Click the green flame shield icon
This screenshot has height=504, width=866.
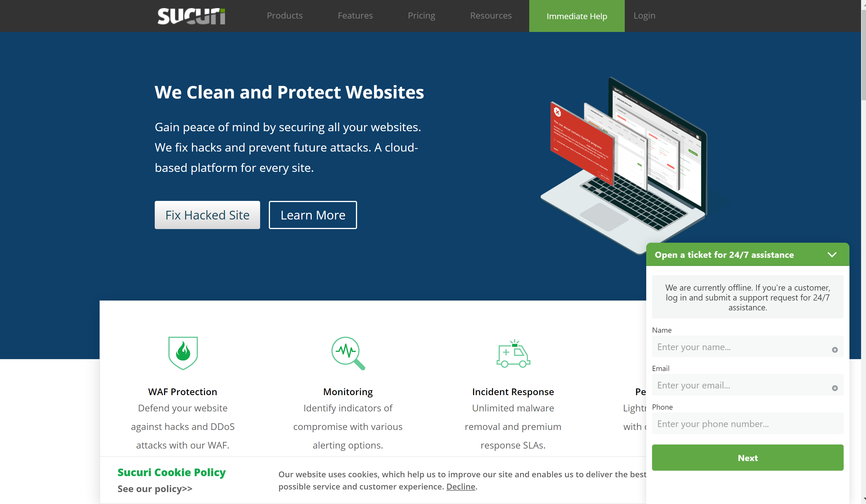pyautogui.click(x=183, y=352)
